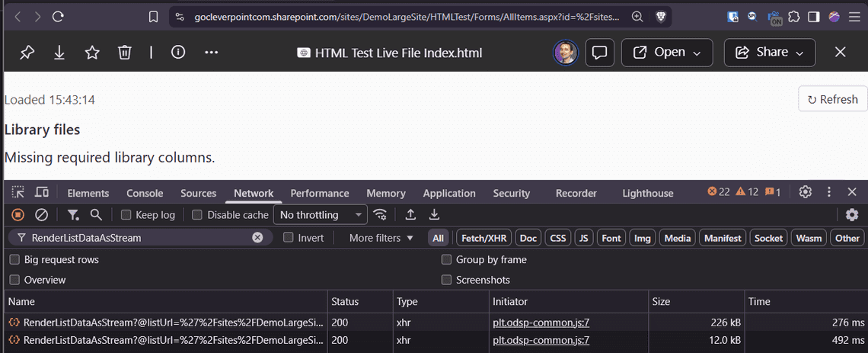This screenshot has height=353, width=868.
Task: Switch to the Lighthouse tab
Action: point(648,194)
